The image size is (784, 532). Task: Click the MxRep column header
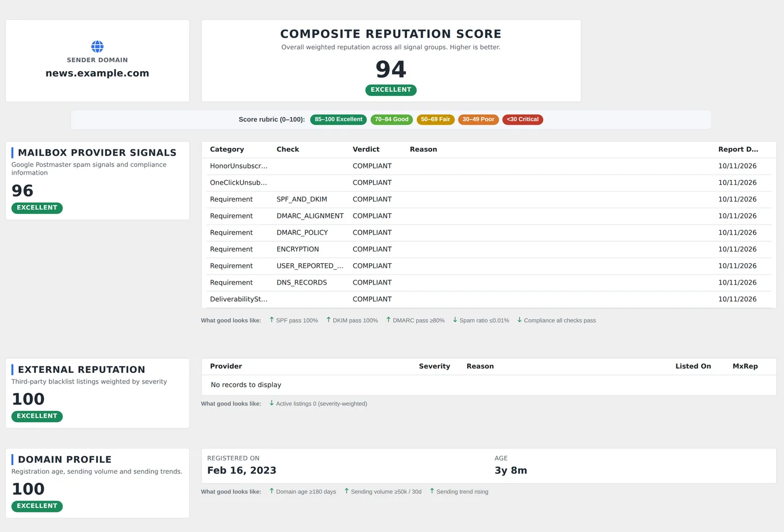coord(745,366)
